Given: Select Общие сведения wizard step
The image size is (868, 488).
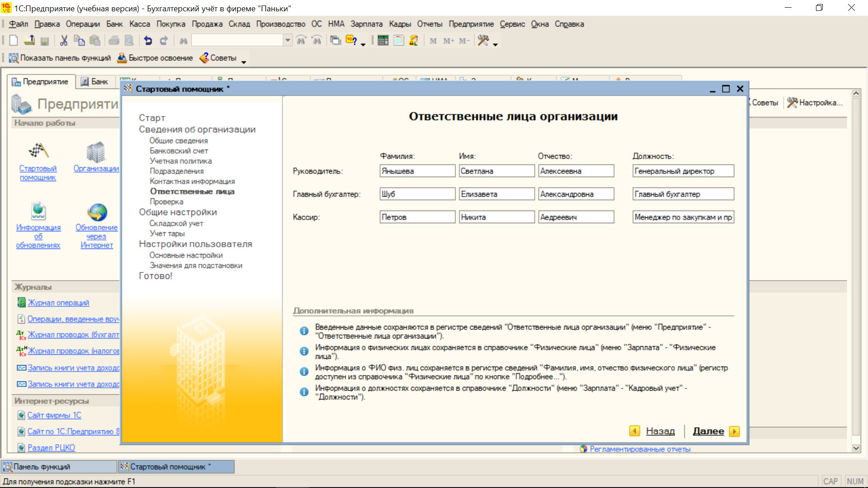Looking at the screenshot, I should tap(179, 141).
